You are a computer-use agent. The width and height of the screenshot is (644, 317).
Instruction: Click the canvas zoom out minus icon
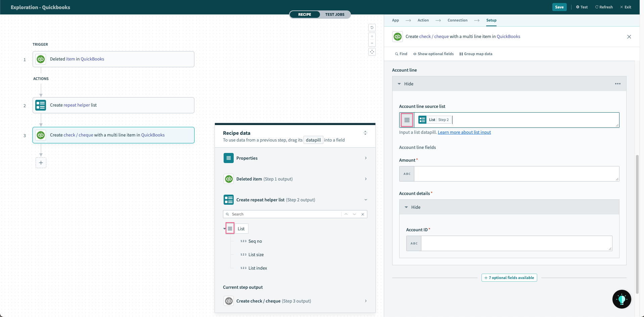372,43
